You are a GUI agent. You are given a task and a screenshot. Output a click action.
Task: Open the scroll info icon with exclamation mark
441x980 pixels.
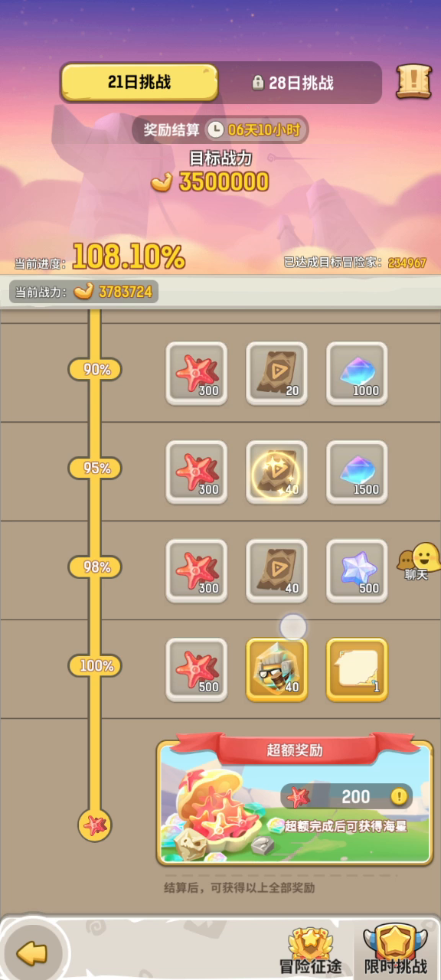[413, 81]
